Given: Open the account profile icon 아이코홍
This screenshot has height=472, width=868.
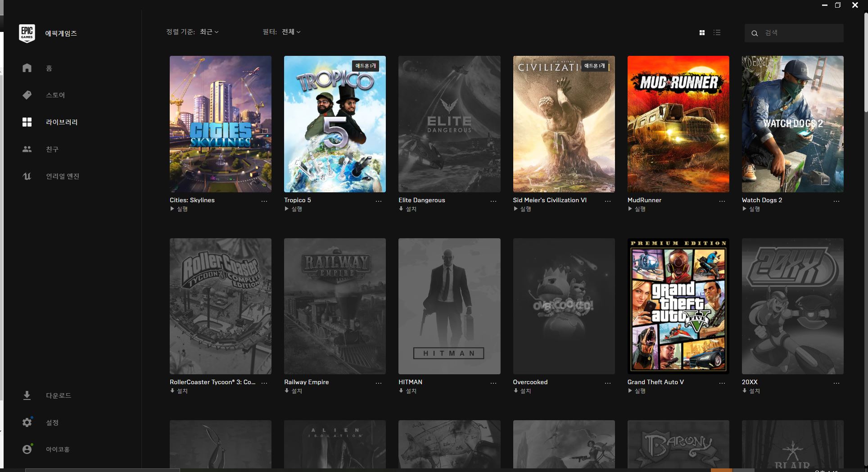Looking at the screenshot, I should tap(27, 449).
